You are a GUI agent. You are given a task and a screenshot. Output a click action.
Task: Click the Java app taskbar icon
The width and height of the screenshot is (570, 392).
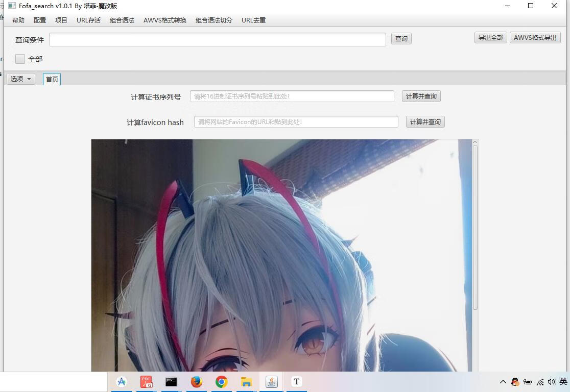click(x=271, y=381)
